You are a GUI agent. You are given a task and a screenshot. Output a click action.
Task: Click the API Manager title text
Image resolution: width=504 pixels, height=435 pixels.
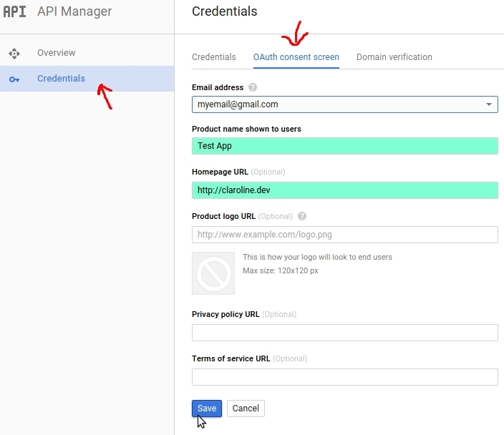click(x=74, y=11)
